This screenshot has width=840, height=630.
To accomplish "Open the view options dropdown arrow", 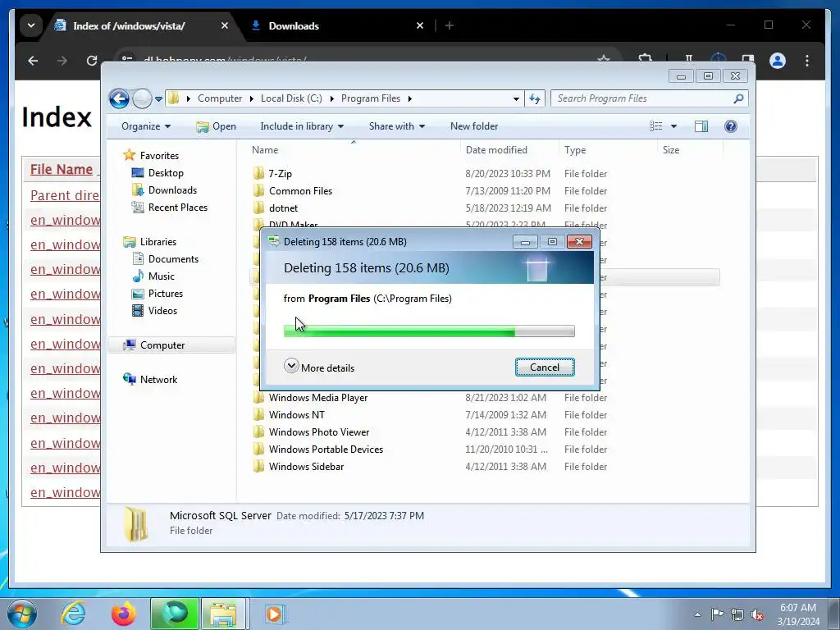I will (674, 126).
